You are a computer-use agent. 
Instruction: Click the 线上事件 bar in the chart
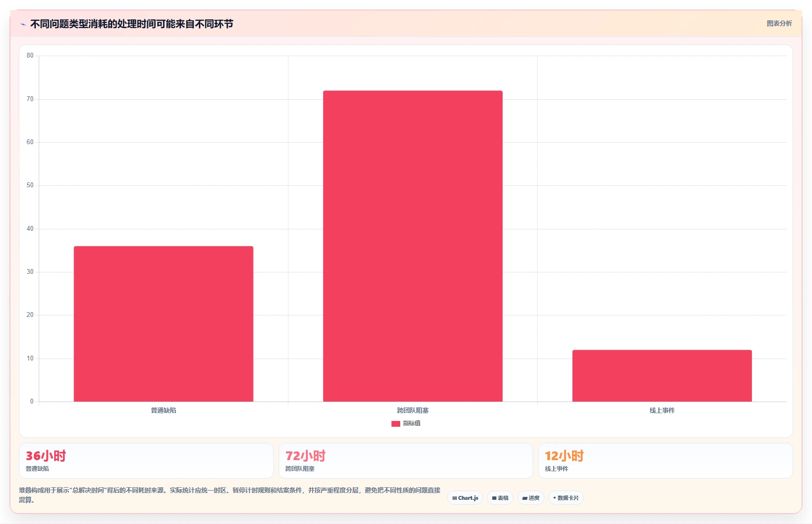tap(662, 375)
